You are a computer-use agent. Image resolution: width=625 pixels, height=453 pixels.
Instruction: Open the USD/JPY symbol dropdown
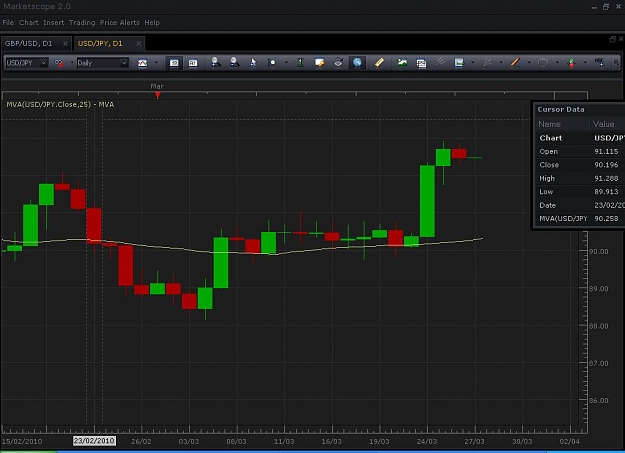pyautogui.click(x=43, y=63)
